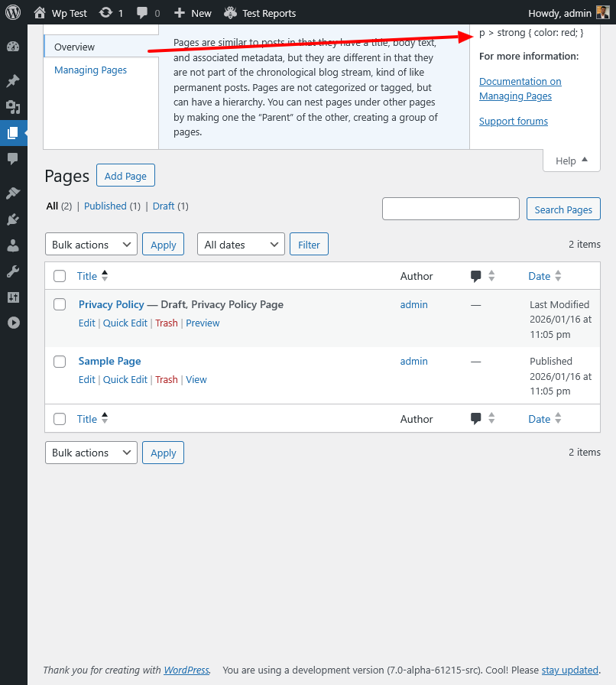Open the Users sidebar icon
The image size is (616, 685).
[13, 245]
